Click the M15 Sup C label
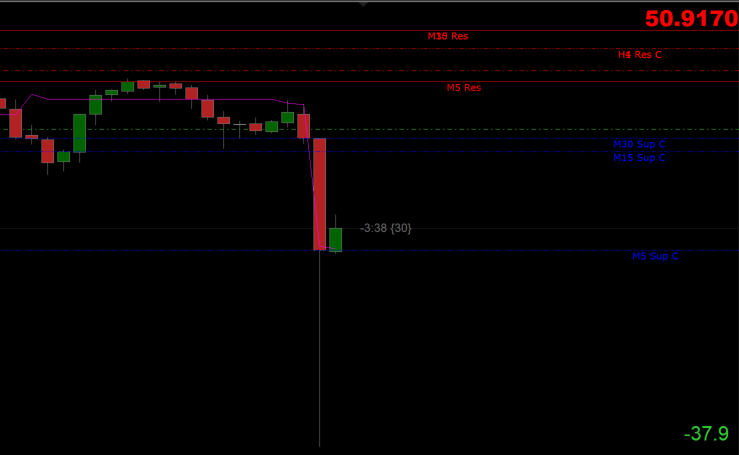This screenshot has width=739, height=455. click(639, 157)
